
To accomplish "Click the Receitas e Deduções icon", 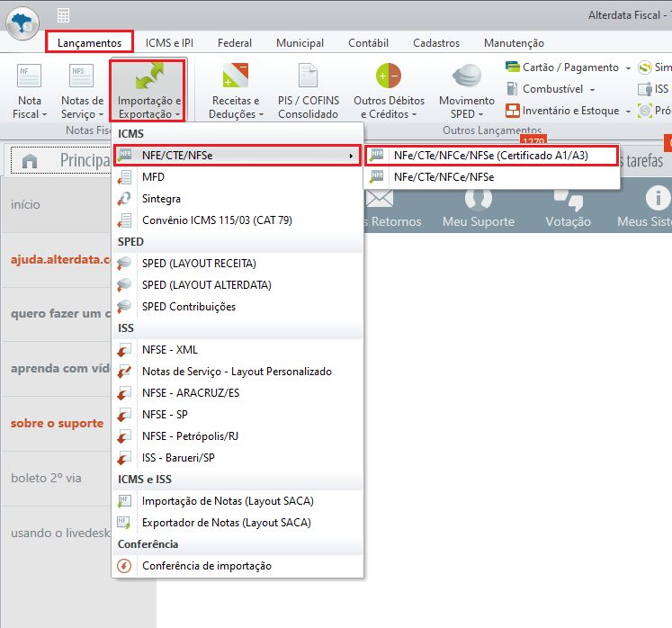I will [x=236, y=76].
